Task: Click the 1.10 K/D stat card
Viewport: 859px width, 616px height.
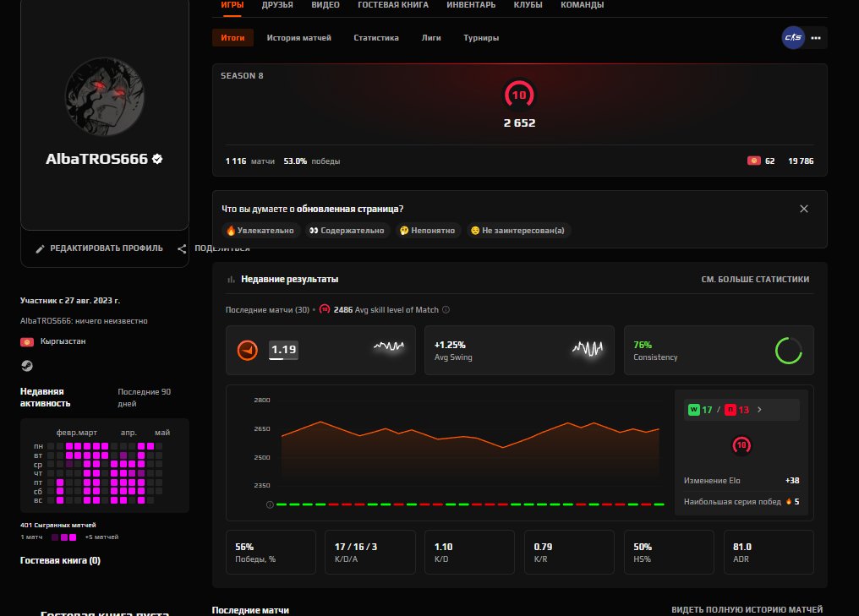Action: pyautogui.click(x=469, y=552)
